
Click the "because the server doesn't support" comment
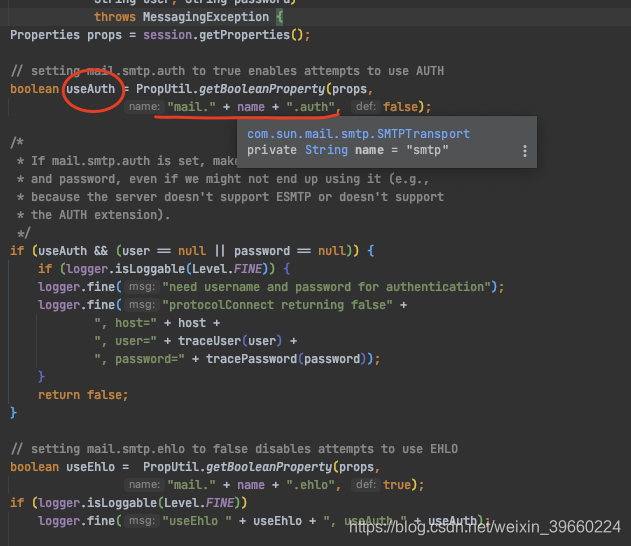(x=230, y=197)
